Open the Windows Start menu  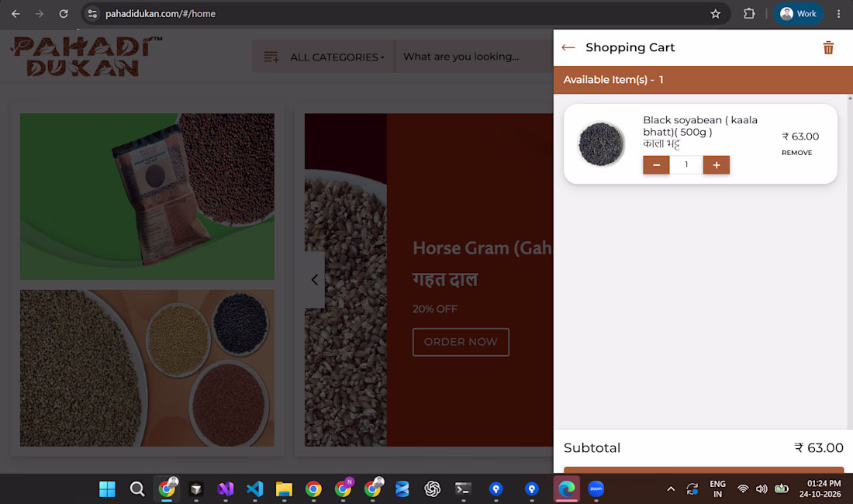click(x=107, y=488)
